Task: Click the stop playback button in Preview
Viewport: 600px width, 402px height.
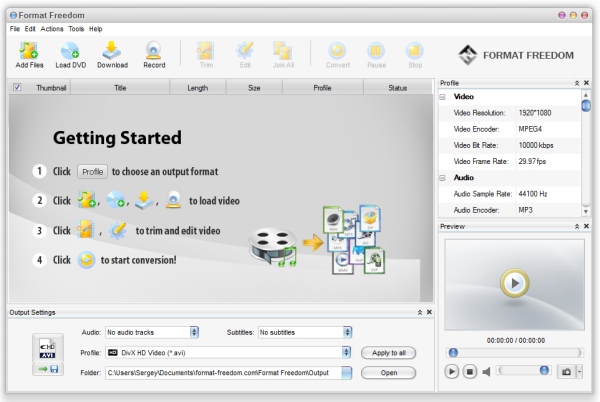Action: pyautogui.click(x=470, y=371)
